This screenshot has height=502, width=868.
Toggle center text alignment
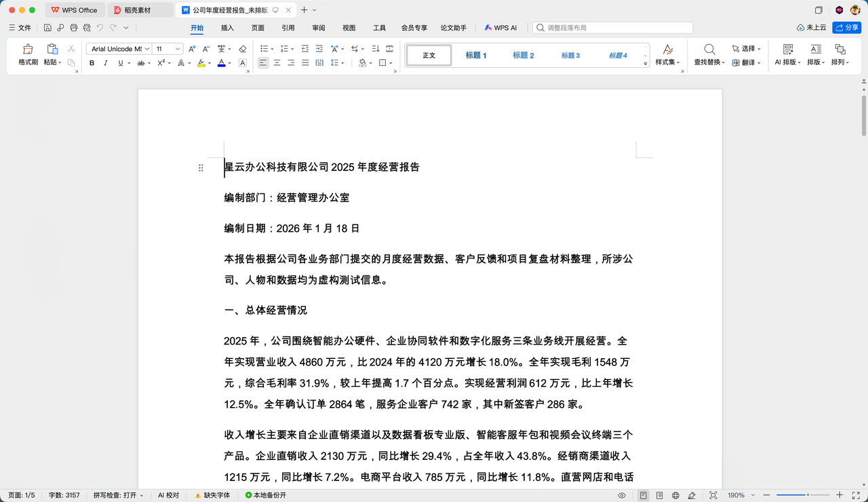pyautogui.click(x=277, y=63)
